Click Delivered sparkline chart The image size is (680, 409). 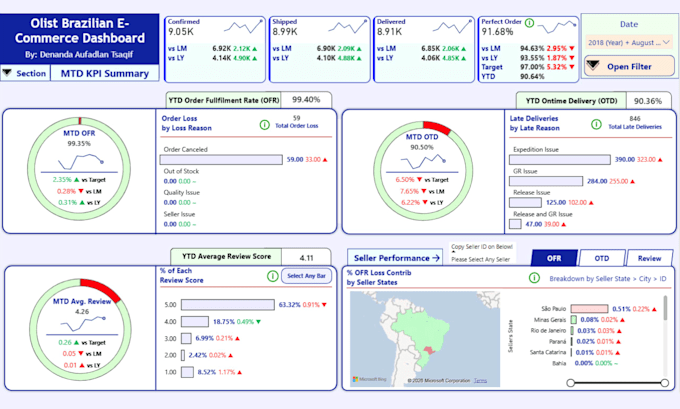tap(452, 27)
